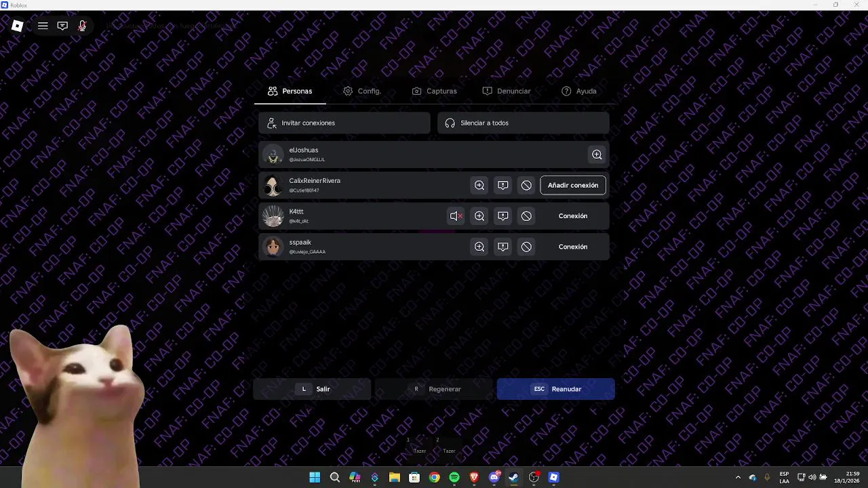Image resolution: width=868 pixels, height=488 pixels.
Task: Inspect sspaaik with the magnifier icon
Action: (479, 247)
